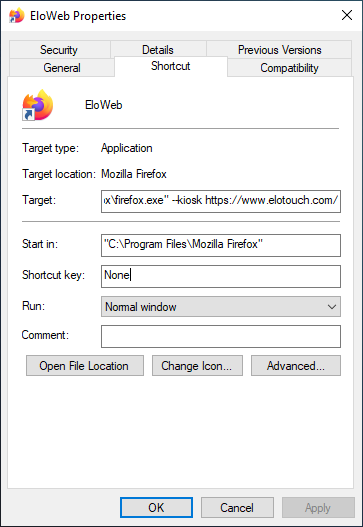
Task: Open the Details tab
Action: click(x=158, y=50)
